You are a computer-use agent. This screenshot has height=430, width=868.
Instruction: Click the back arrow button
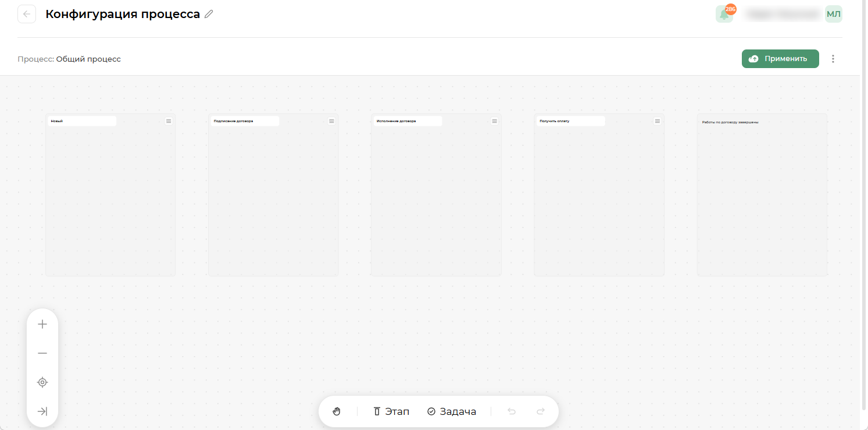click(27, 15)
